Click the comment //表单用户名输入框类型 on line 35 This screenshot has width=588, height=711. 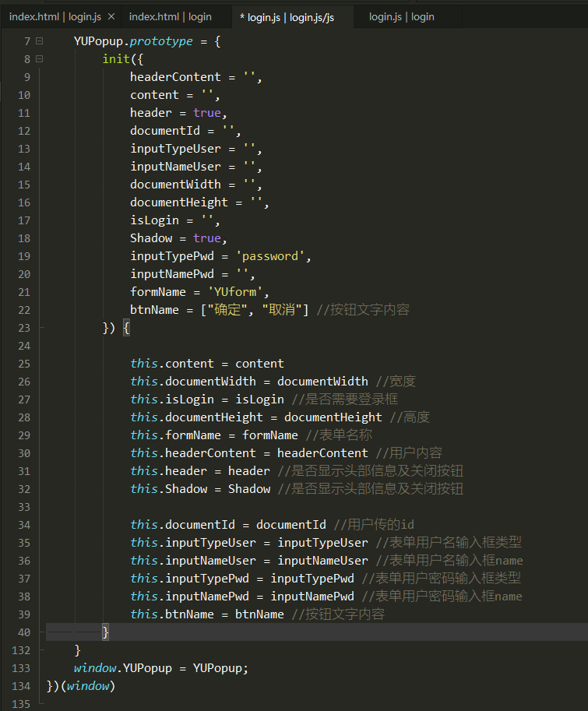[449, 542]
